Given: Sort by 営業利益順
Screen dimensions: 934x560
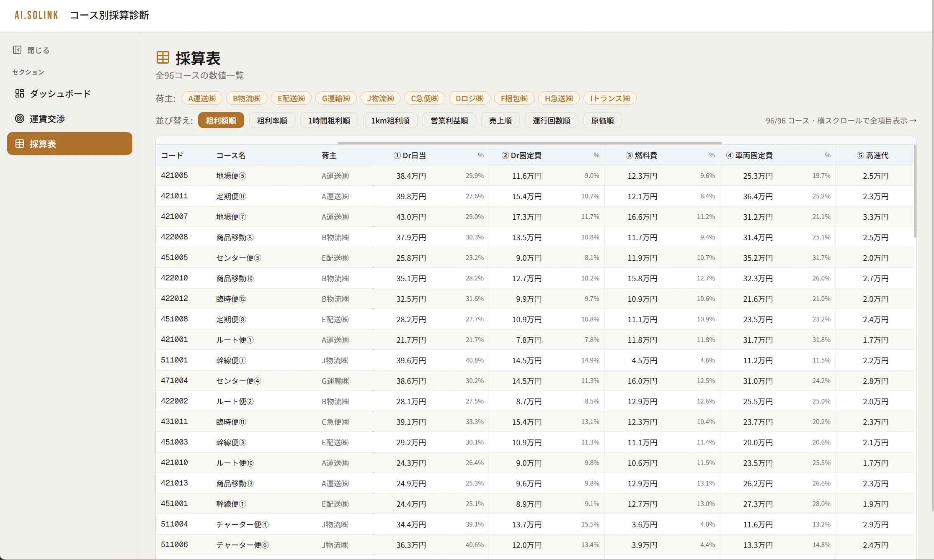Looking at the screenshot, I should [449, 121].
